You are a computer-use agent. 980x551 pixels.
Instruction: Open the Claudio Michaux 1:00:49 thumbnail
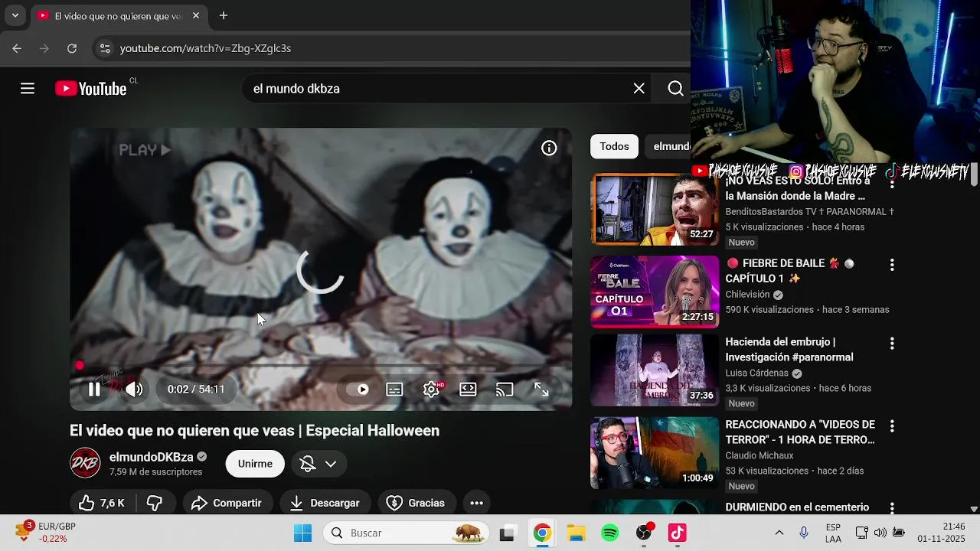pos(655,453)
